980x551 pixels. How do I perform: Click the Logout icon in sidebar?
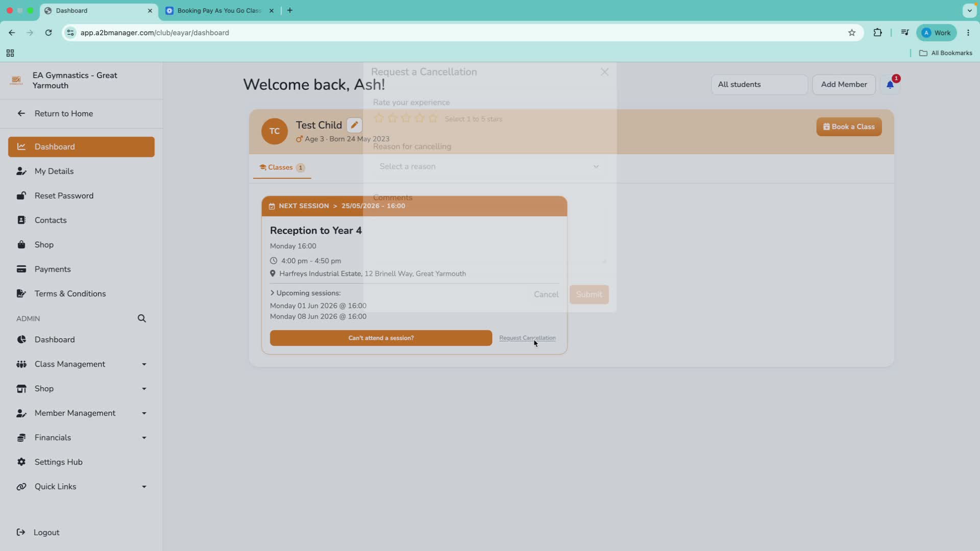coord(21,532)
